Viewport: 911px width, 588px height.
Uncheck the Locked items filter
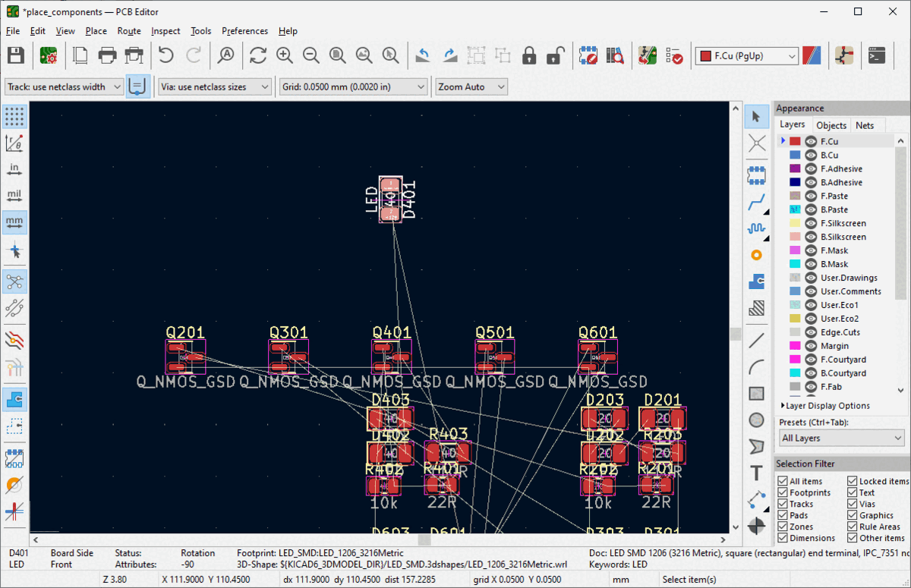click(x=853, y=481)
